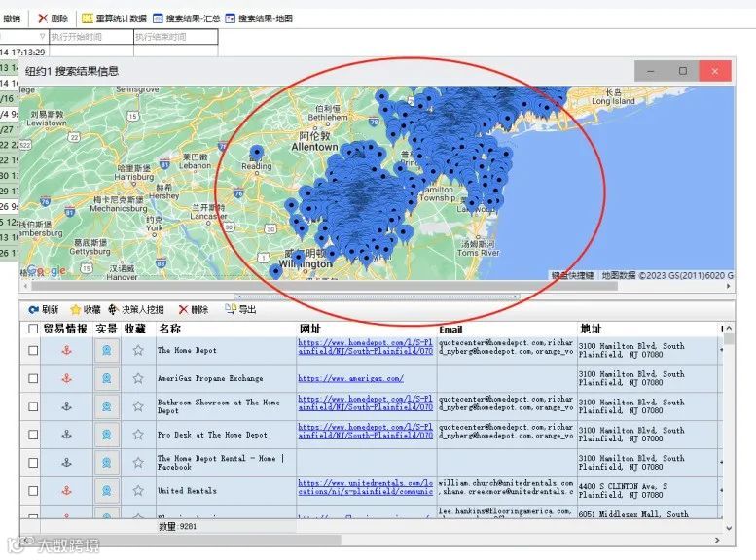Maximize the 纽约1 搜索结果信息 window
Screen dimensions: 756x560
point(683,71)
